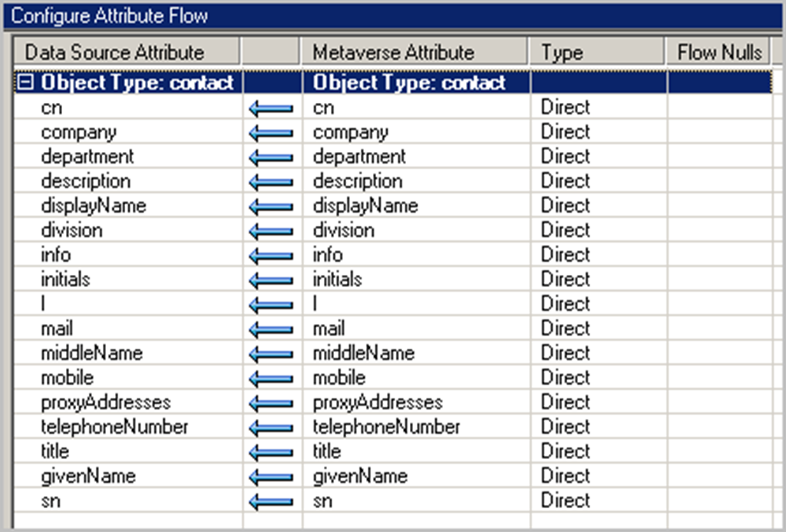This screenshot has width=786, height=532.
Task: Select the arrow icon in displayName row
Action: pos(270,207)
